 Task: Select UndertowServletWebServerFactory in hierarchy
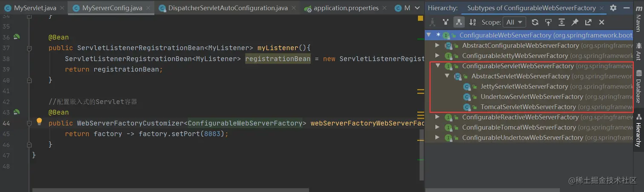pos(532,97)
